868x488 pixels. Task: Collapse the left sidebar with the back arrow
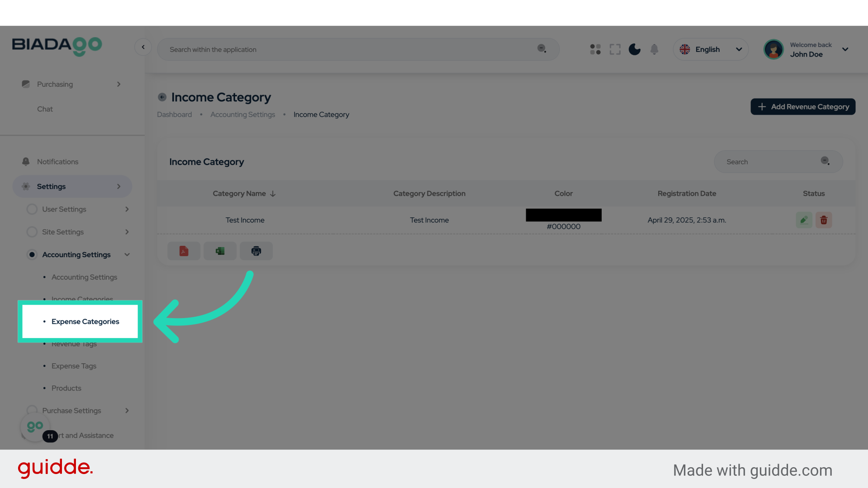(143, 47)
